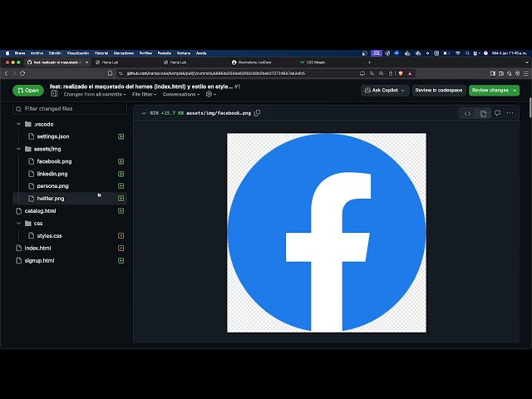Open the Changes from all commits dropdown
Screen dimensions: 532x399
tap(95, 94)
